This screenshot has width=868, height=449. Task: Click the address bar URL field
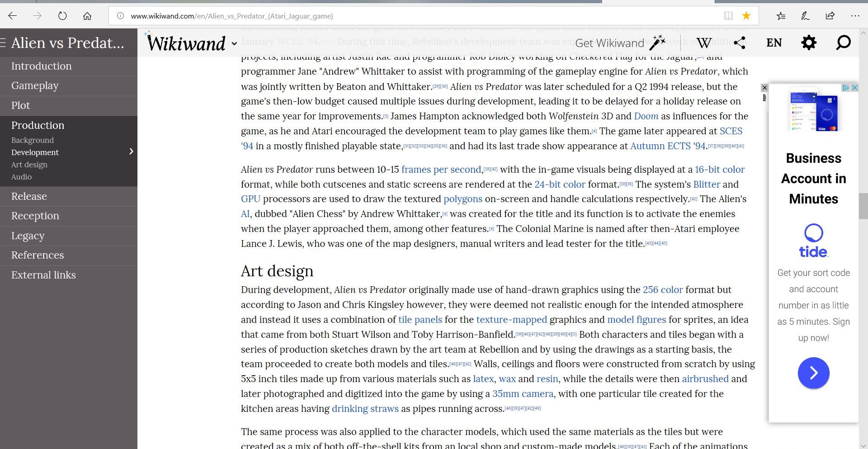(x=407, y=16)
